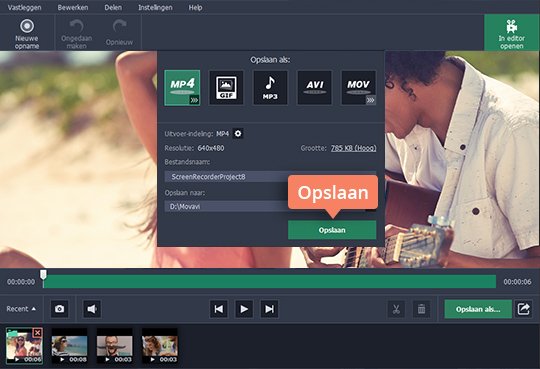Click the Bestandsnaam field ScreenRecorderProject8
This screenshot has height=369, width=540.
pyautogui.click(x=270, y=177)
